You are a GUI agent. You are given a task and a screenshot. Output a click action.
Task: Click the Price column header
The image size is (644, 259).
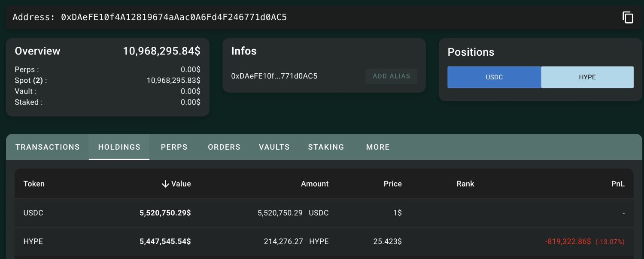click(x=392, y=184)
